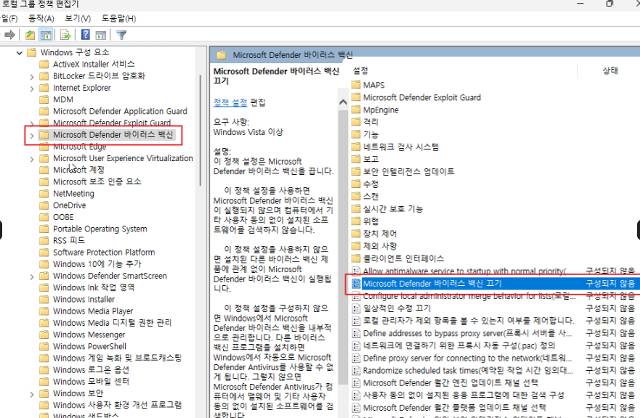Collapse the Windows 구성 요소 tree node

coord(19,53)
